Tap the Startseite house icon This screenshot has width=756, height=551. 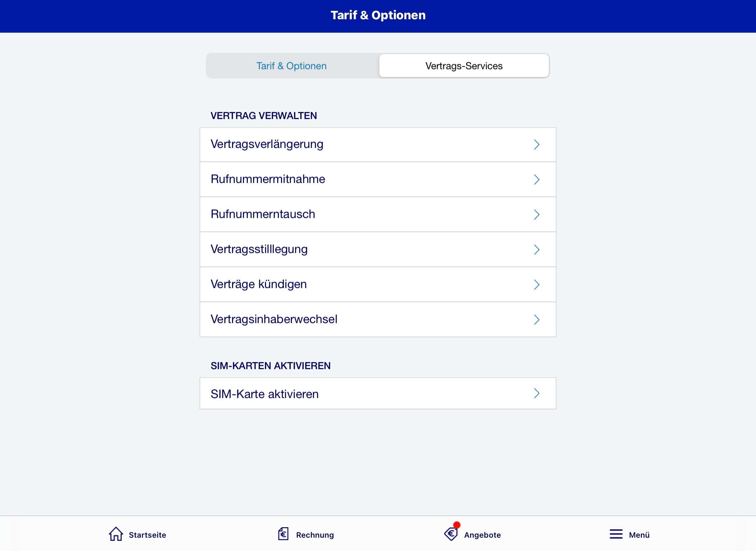(x=116, y=534)
